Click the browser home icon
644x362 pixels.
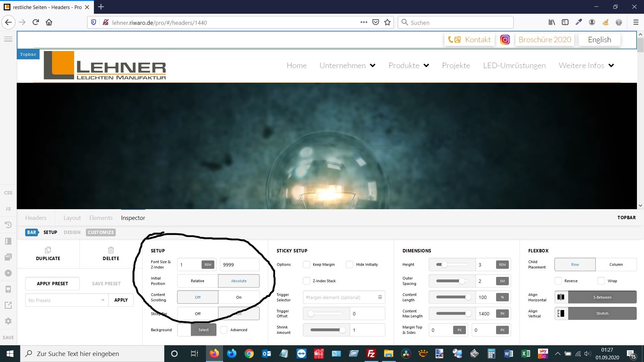(x=49, y=22)
